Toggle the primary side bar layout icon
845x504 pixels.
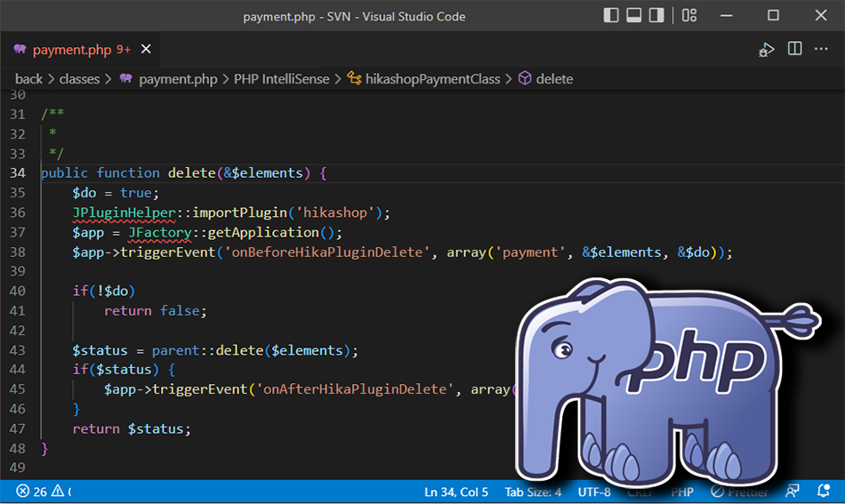[611, 15]
